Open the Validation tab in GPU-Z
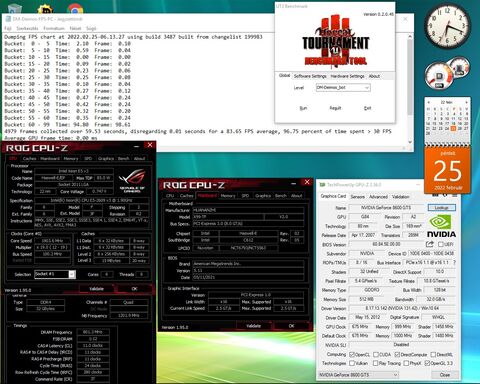 click(400, 197)
